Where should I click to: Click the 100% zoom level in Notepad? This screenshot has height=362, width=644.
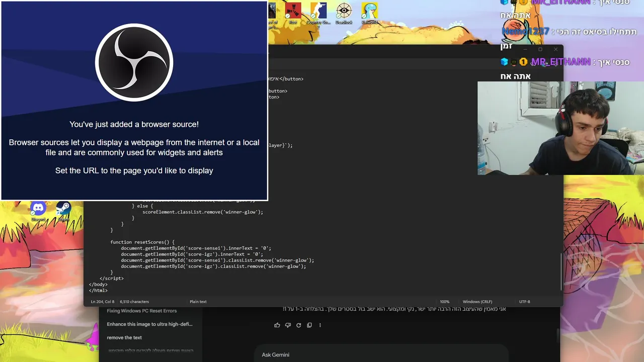(x=445, y=302)
